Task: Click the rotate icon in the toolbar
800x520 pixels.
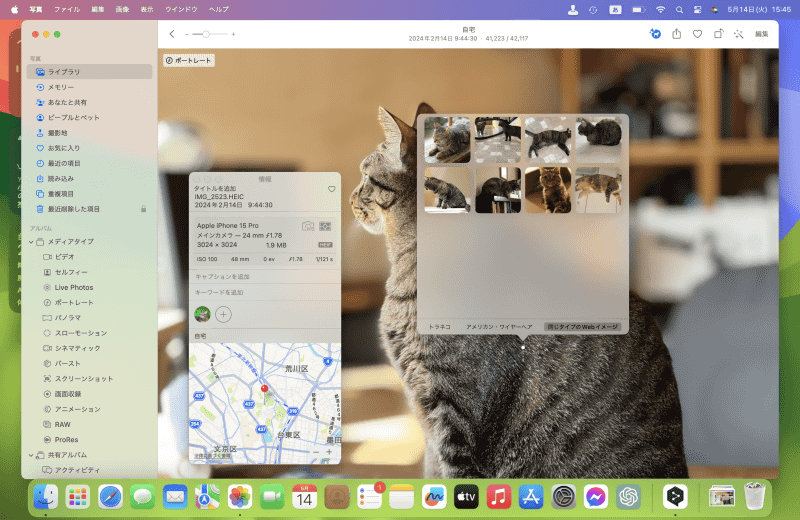Action: click(718, 34)
